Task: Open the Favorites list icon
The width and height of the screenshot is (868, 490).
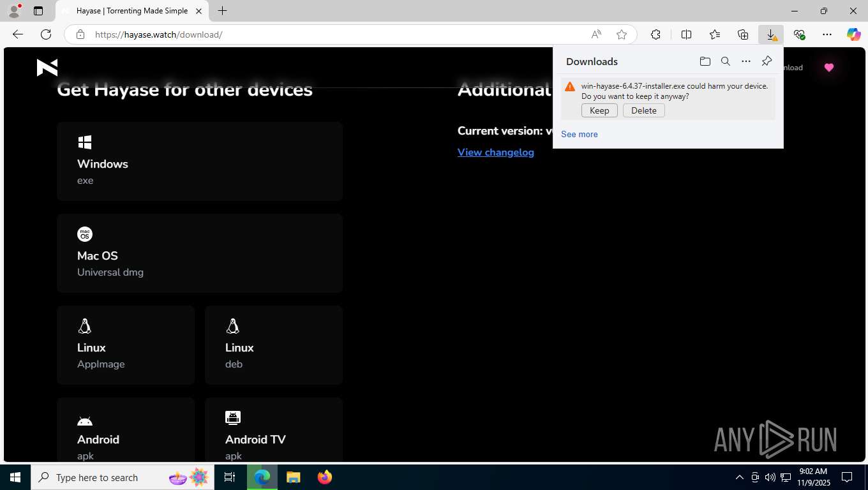Action: 715,34
